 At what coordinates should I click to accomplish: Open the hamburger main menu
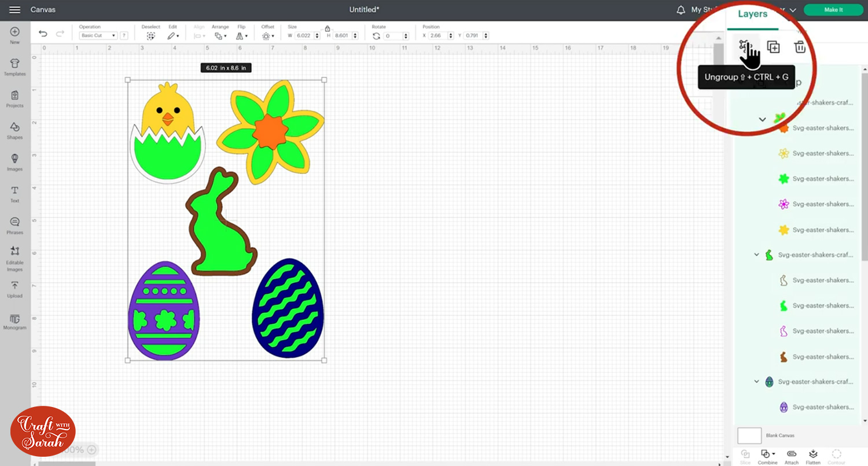pos(15,10)
